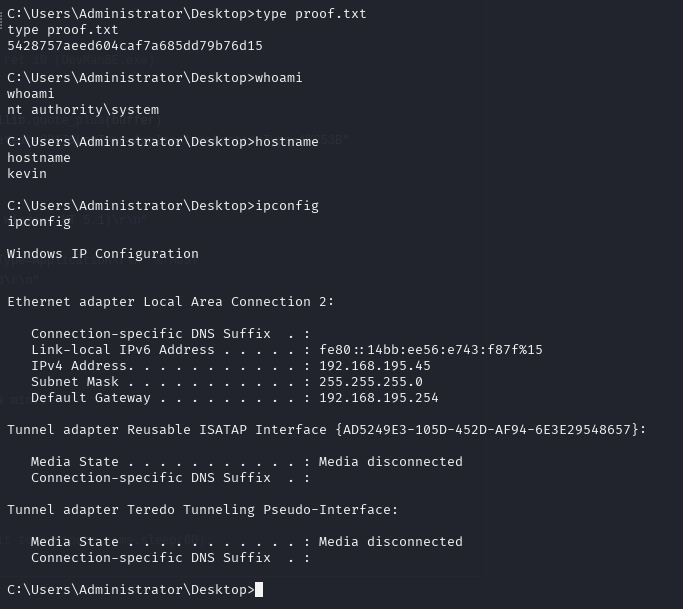The height and width of the screenshot is (609, 683).
Task: Click 'Media disconnected' under the ISATAP adapter
Action: [391, 462]
